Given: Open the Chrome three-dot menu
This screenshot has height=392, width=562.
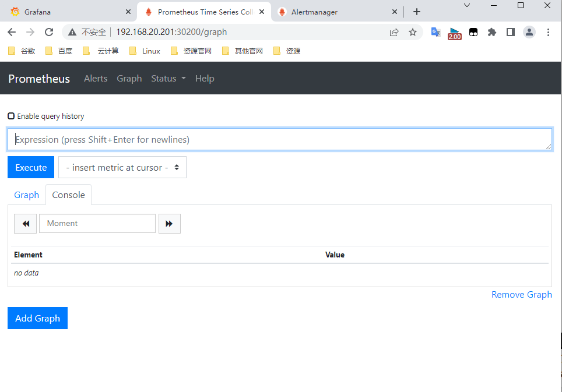Looking at the screenshot, I should (548, 33).
